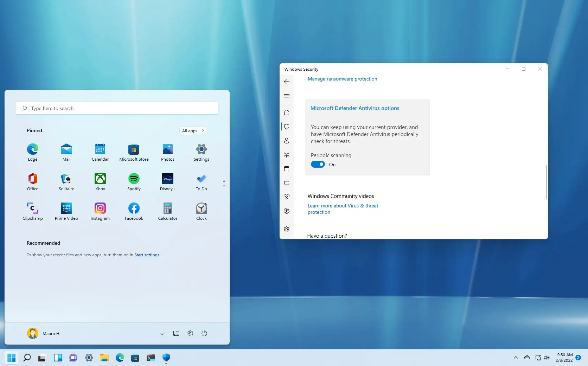
Task: Show hidden icons in the system tray
Action: click(x=516, y=358)
